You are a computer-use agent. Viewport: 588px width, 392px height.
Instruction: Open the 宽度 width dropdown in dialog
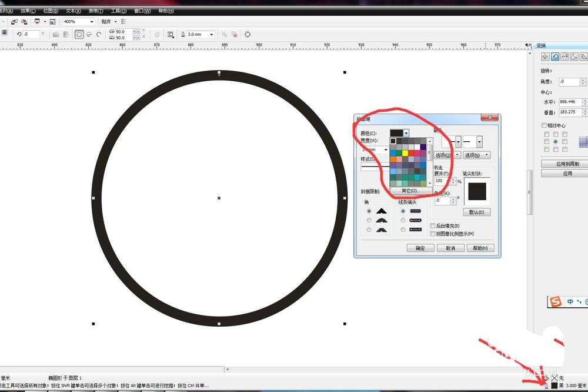click(x=386, y=150)
